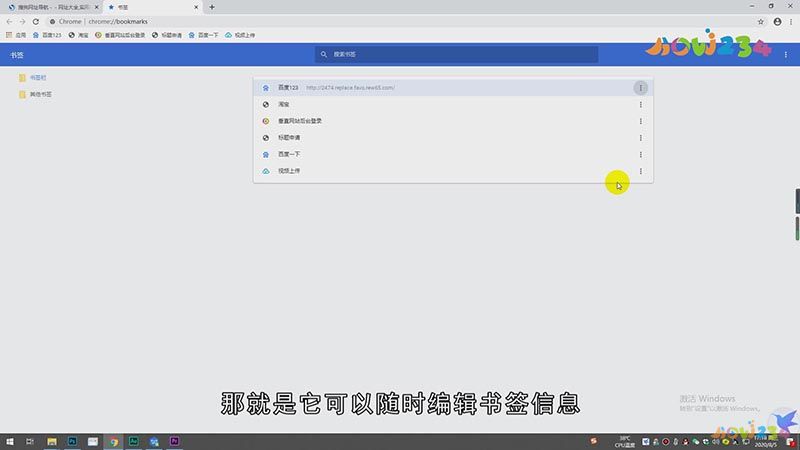Open 百度123 from the bookmarks bar

click(47, 35)
